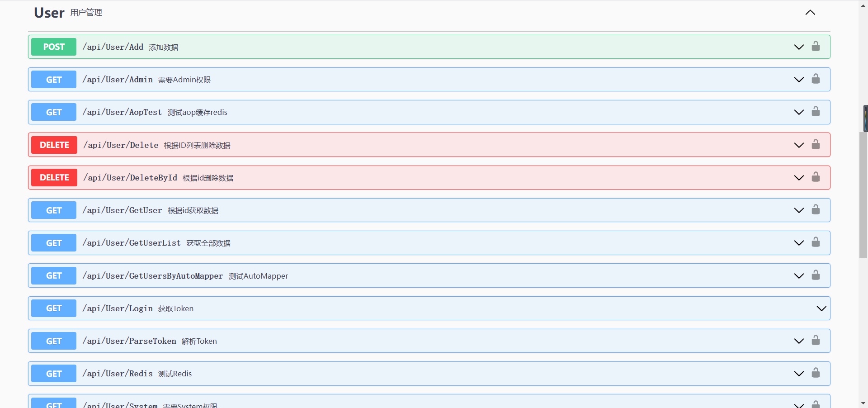This screenshot has height=408, width=868.
Task: Click the description '测试AutoMapper'
Action: pos(258,276)
